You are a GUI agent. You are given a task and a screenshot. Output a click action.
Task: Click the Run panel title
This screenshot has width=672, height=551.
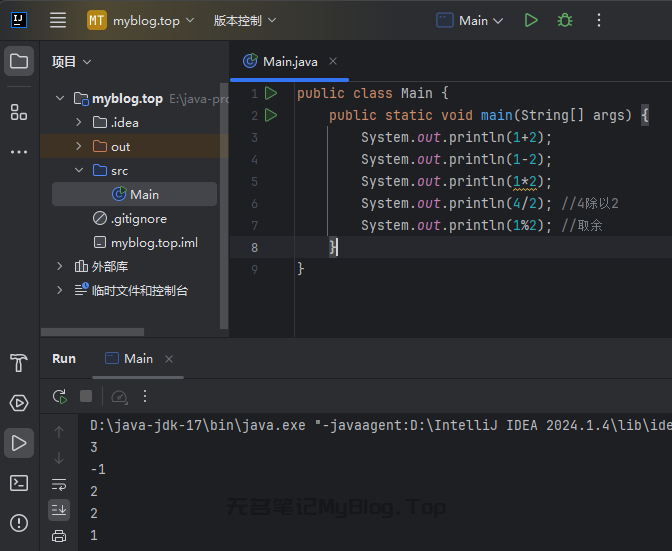pos(64,359)
